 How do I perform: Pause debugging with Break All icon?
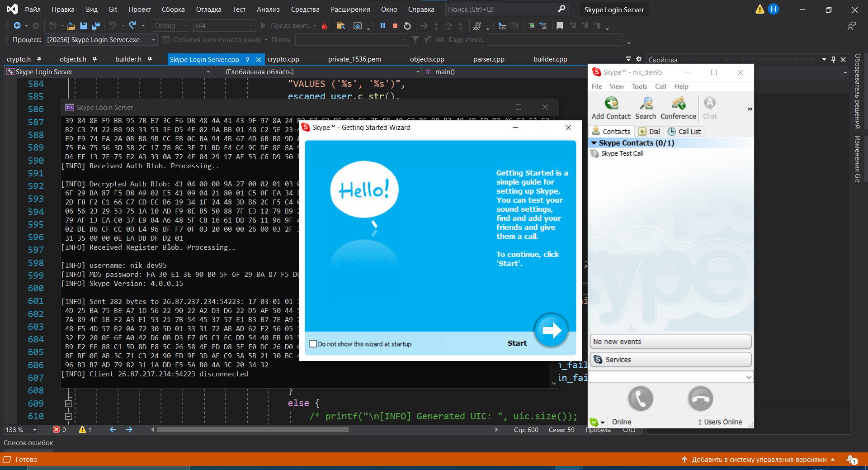383,26
